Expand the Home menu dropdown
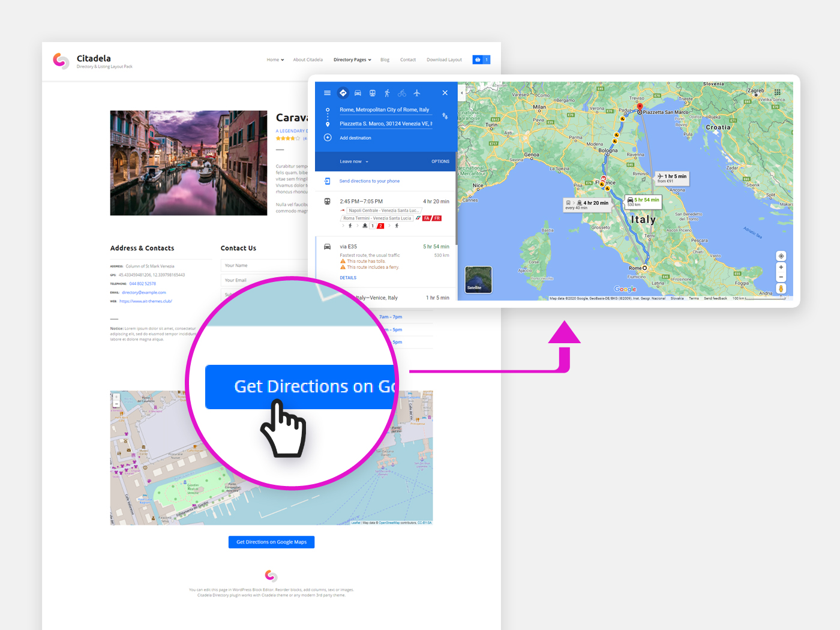840x630 pixels. point(275,60)
